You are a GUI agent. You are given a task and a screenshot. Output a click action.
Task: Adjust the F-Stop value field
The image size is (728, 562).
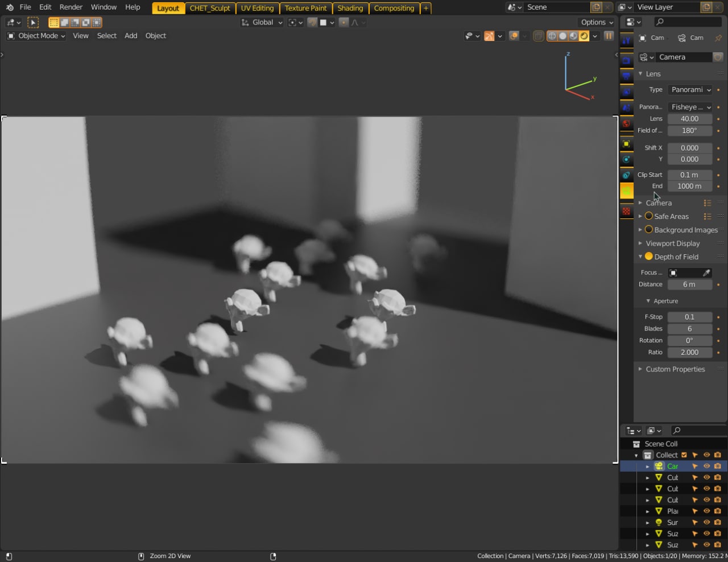(690, 317)
